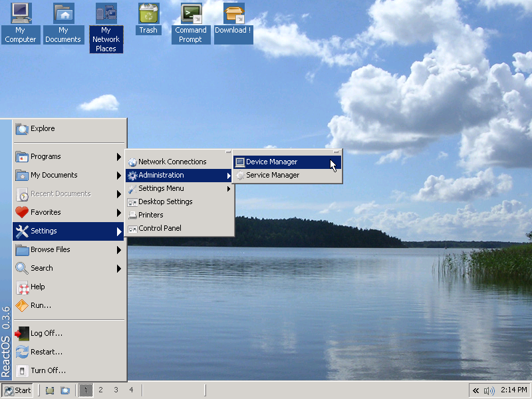Click the Settings wrench icon in Start menu
The height and width of the screenshot is (399, 532).
pyautogui.click(x=22, y=231)
